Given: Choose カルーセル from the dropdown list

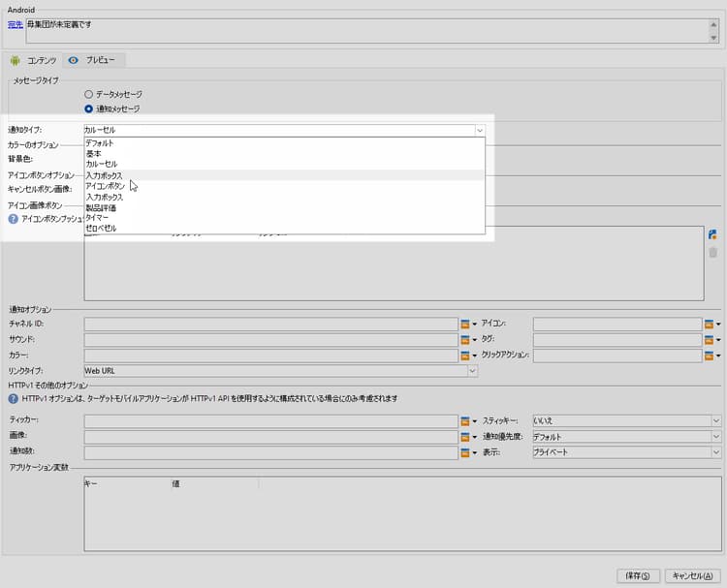Looking at the screenshot, I should [284, 164].
